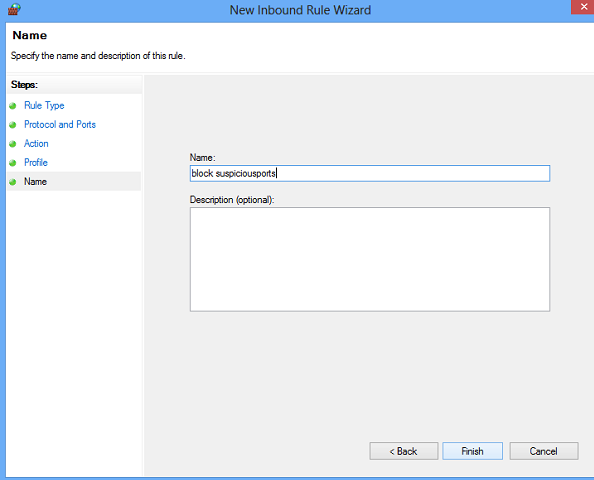
Task: Click the Description (optional) text box
Action: coord(370,260)
